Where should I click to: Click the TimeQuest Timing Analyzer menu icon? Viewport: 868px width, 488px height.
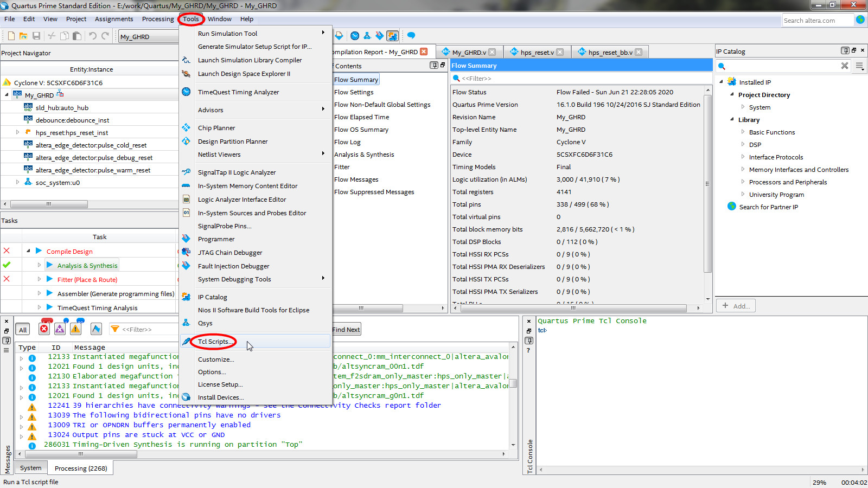pos(186,92)
